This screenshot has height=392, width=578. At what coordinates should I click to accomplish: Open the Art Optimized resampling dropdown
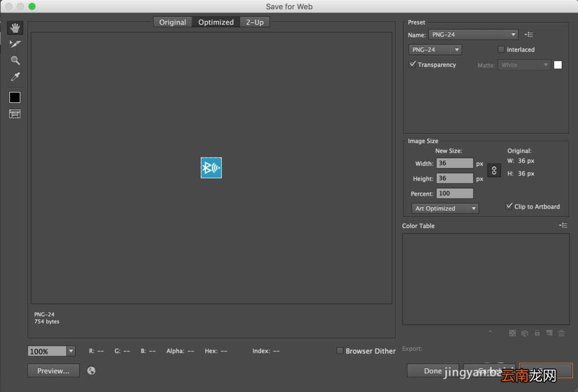tap(445, 208)
